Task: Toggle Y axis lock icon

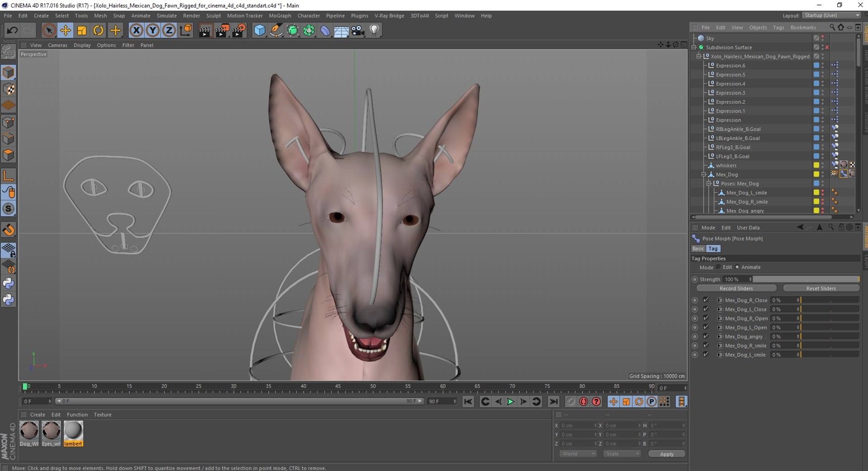Action: coord(153,30)
